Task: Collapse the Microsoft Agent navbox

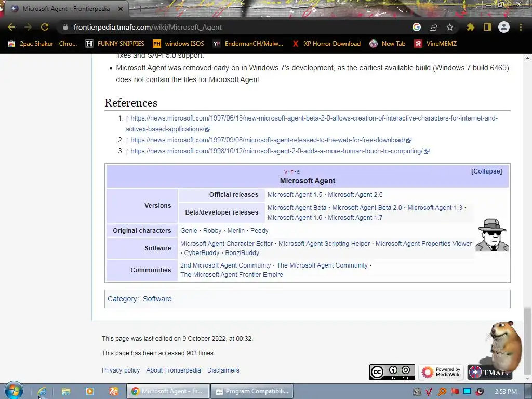Action: (486, 171)
